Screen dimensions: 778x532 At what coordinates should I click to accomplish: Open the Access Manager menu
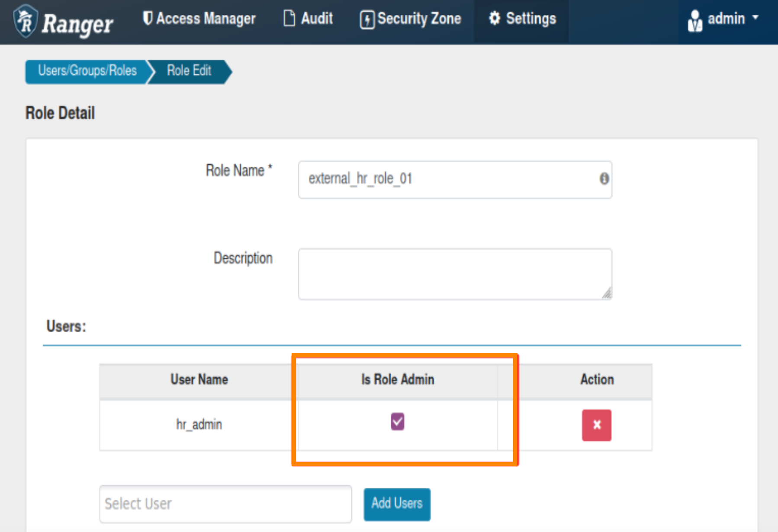click(199, 19)
